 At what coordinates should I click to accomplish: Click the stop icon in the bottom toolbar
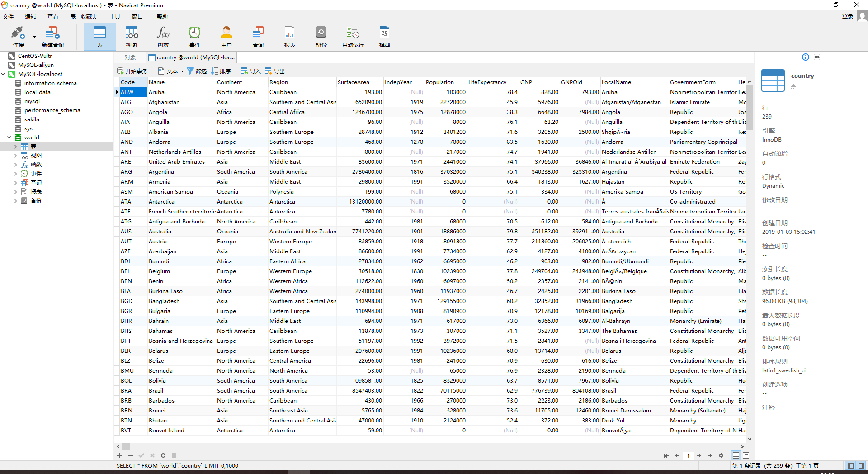[x=174, y=455]
